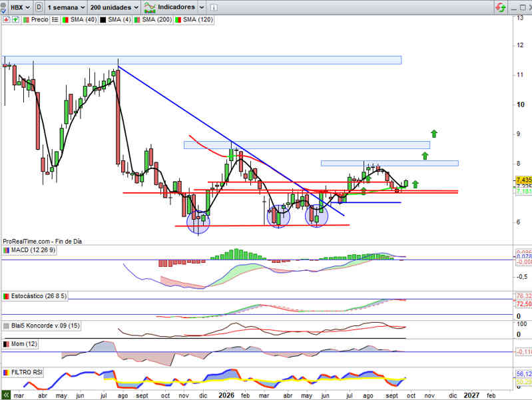The image size is (532, 400).
Task: Click the green up-arrow icon beside Precio
Action: point(15,20)
